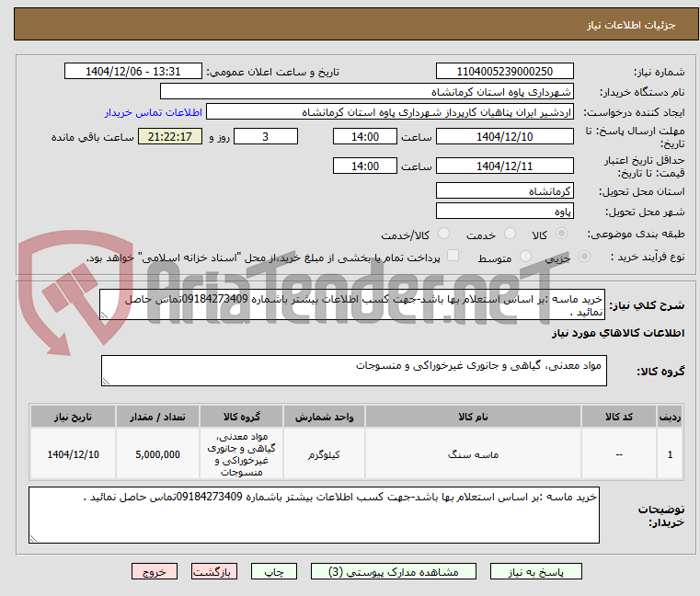
Task: Click the ماسه سنگ item name cell
Action: pyautogui.click(x=473, y=454)
